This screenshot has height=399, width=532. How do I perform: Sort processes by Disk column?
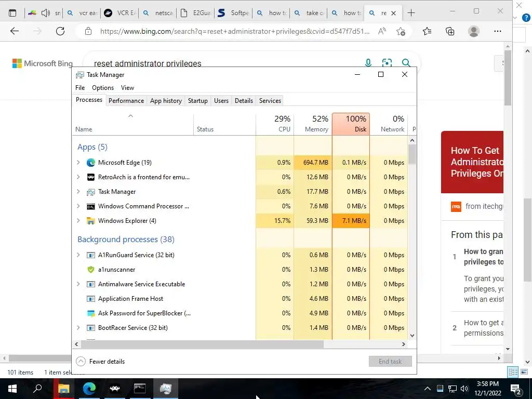(351, 124)
